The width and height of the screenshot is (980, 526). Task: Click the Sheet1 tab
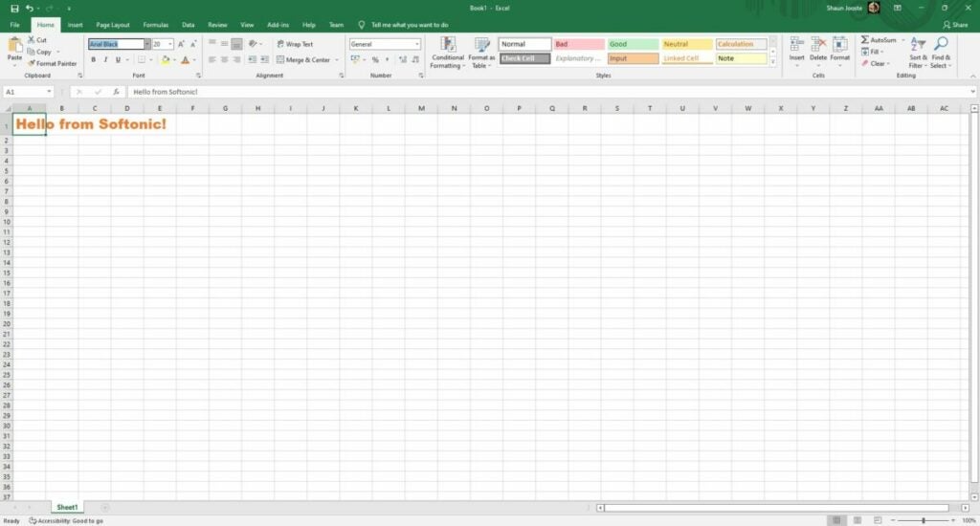point(67,507)
